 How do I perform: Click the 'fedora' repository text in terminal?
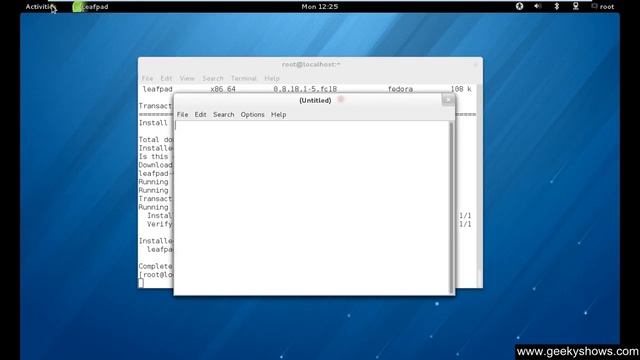[400, 89]
